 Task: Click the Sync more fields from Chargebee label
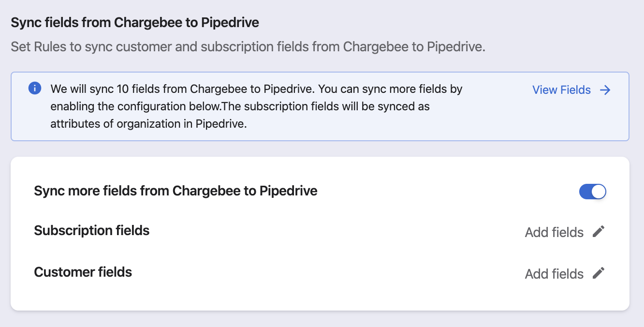tap(176, 191)
